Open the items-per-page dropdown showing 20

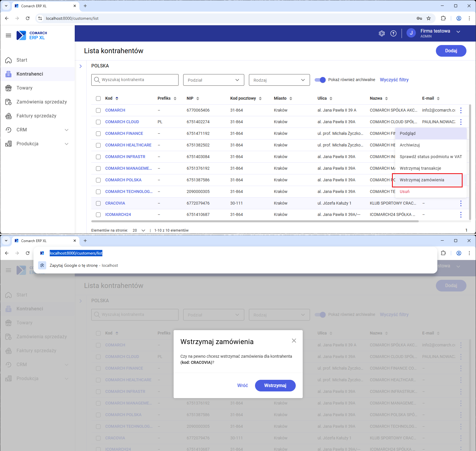pyautogui.click(x=139, y=230)
